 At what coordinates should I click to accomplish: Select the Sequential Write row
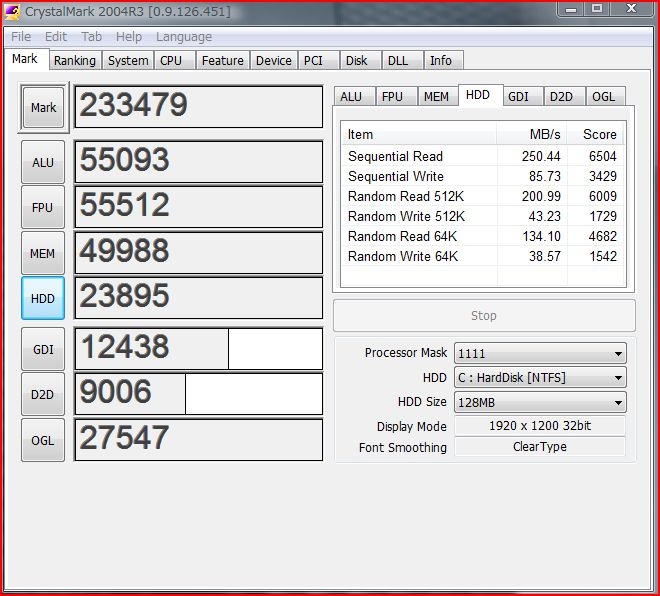(483, 176)
